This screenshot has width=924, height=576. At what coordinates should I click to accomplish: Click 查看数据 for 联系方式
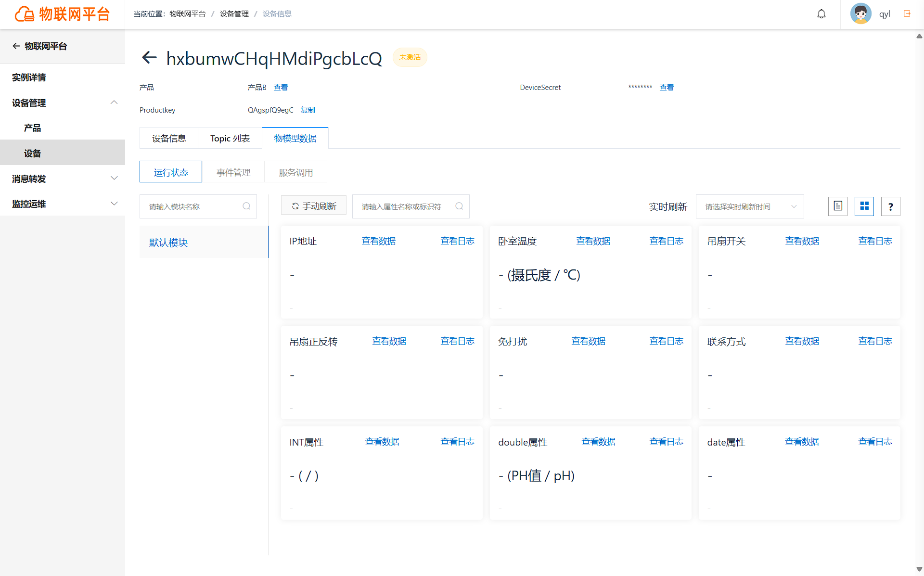(x=802, y=341)
